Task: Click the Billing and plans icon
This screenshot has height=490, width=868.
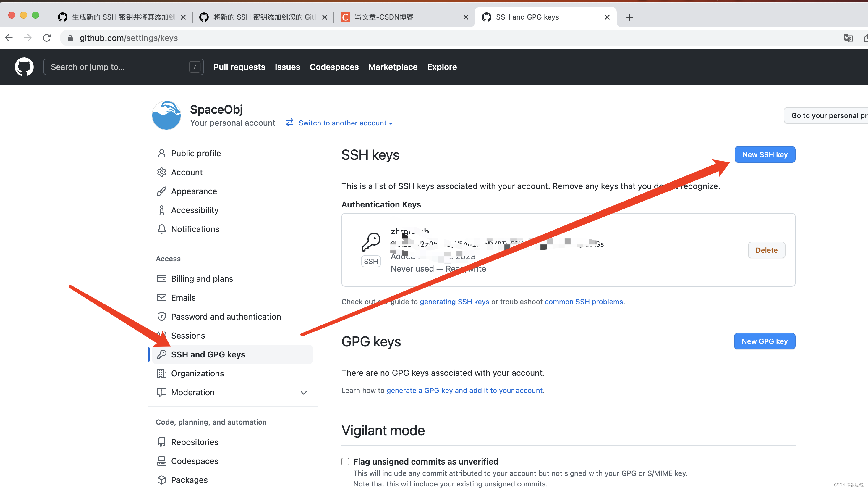Action: (x=161, y=279)
